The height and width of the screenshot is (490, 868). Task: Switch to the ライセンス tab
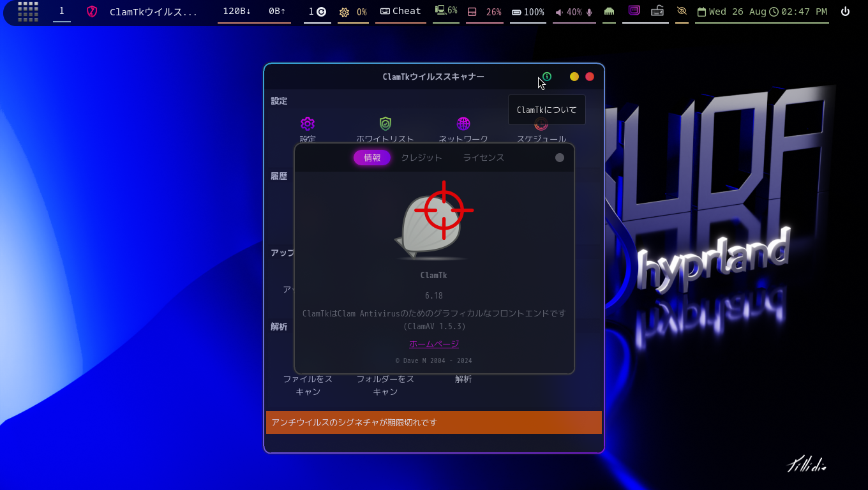[x=483, y=158]
